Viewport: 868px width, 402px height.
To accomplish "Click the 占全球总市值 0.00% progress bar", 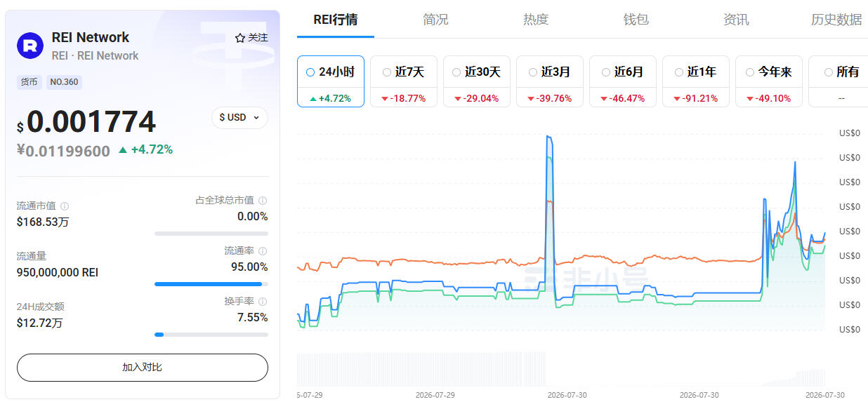I will 211,234.
